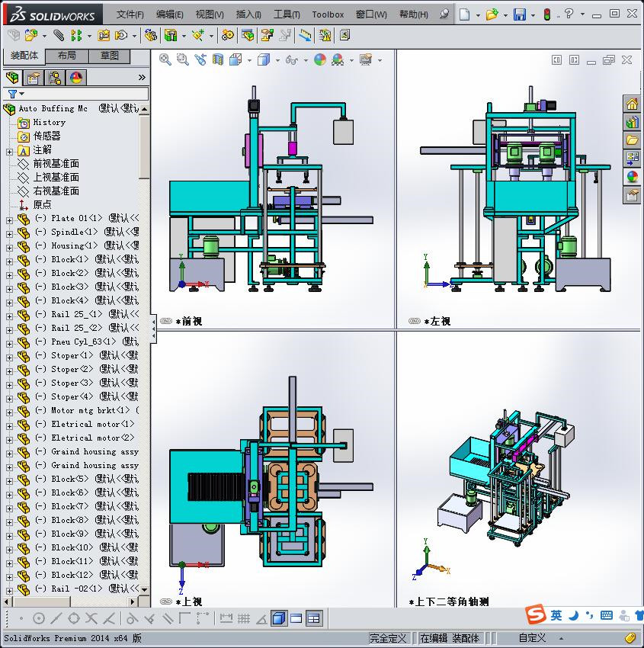Click the Linear Component Pattern icon
644x648 pixels.
tap(76, 36)
